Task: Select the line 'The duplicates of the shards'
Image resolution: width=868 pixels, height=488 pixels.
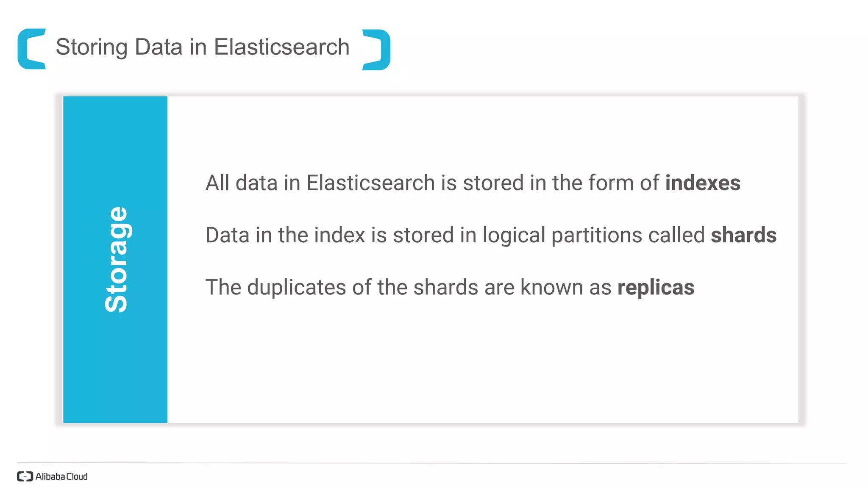Action: pyautogui.click(x=450, y=288)
